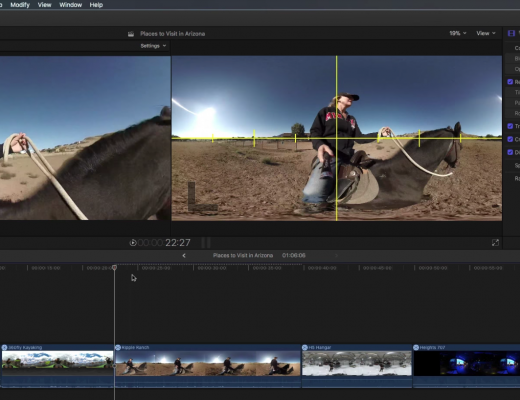Click the HS Hangar clip name label
This screenshot has width=520, height=400.
coord(320,347)
